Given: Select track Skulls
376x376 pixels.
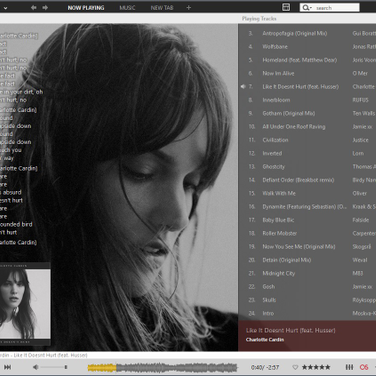Looking at the screenshot, I should tap(269, 300).
